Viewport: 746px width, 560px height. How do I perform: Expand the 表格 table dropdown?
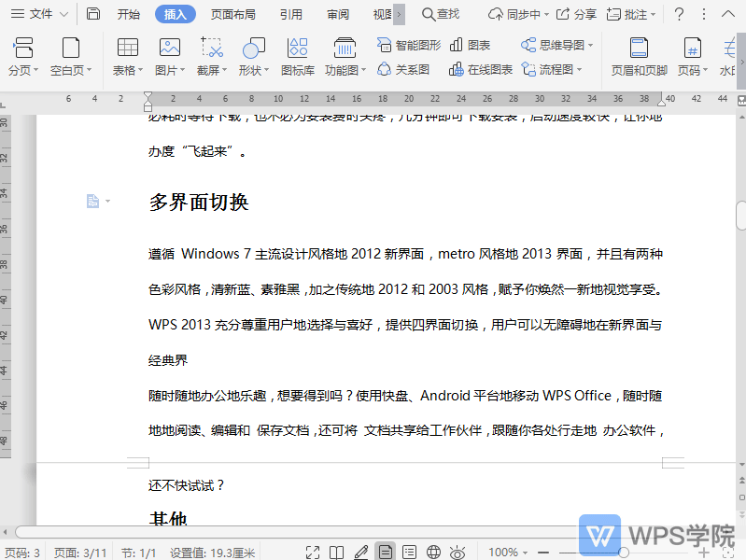click(128, 70)
